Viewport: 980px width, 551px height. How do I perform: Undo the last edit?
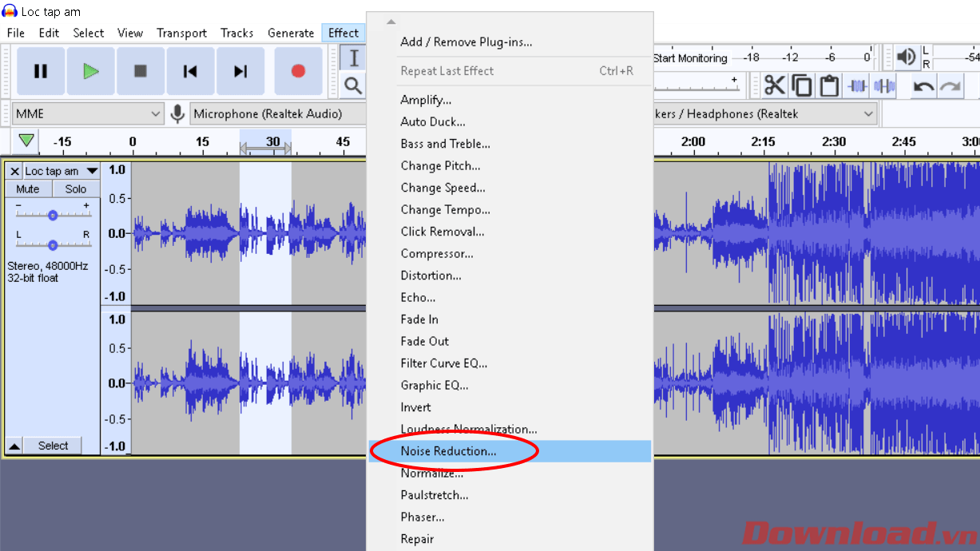click(924, 84)
